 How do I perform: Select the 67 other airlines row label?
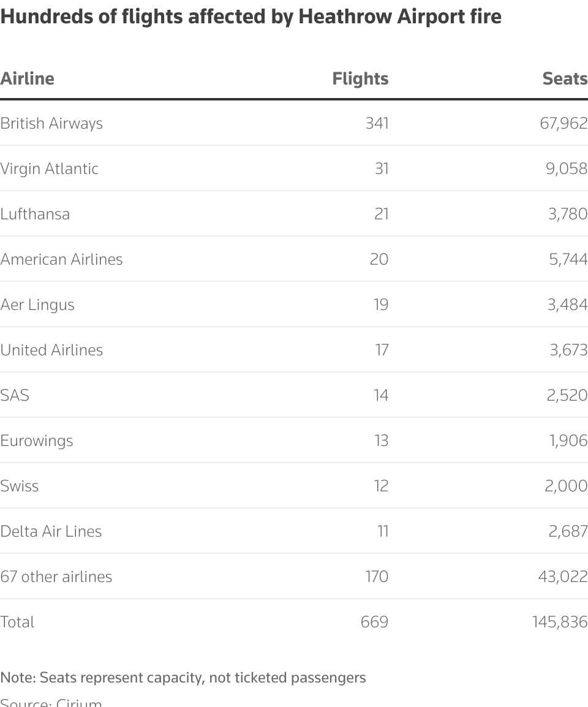[56, 577]
